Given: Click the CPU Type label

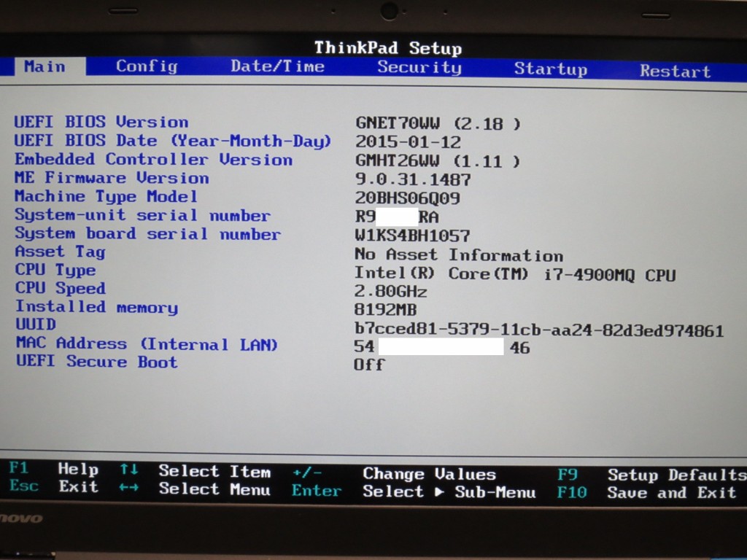Looking at the screenshot, I should click(x=55, y=271).
